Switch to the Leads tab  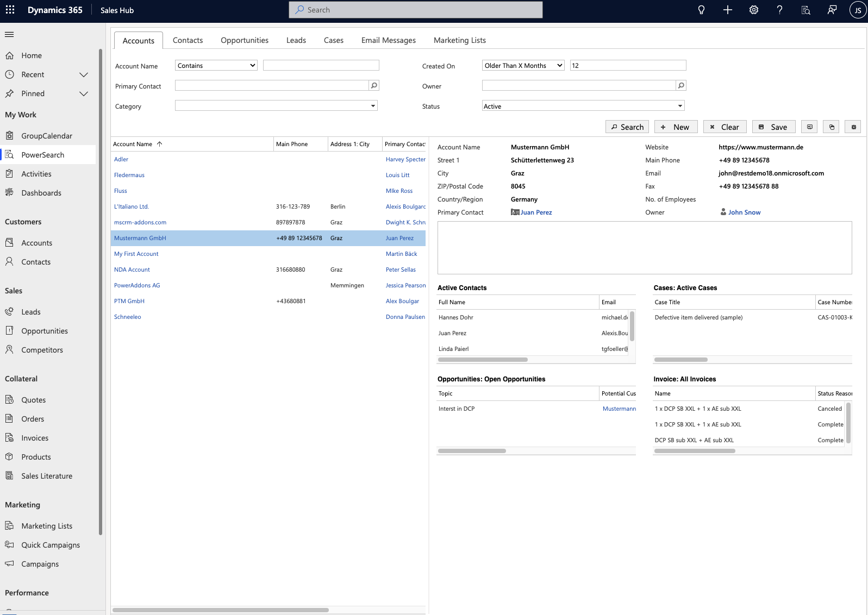296,40
